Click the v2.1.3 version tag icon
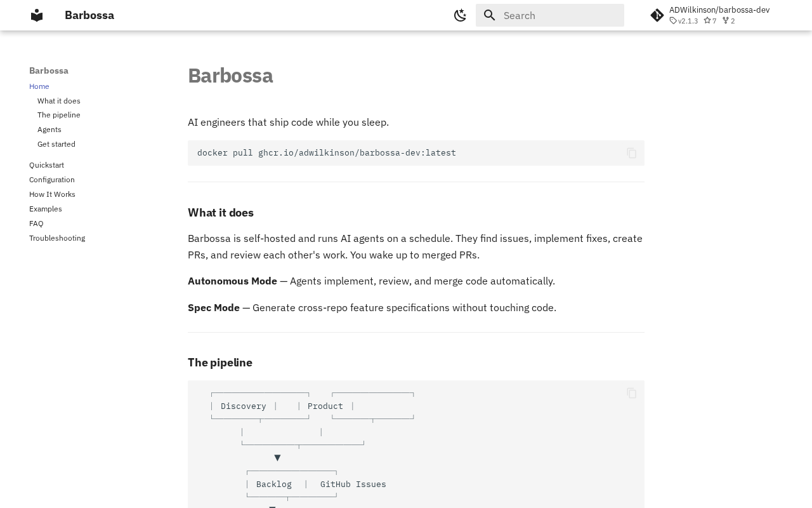812x508 pixels. (x=674, y=21)
